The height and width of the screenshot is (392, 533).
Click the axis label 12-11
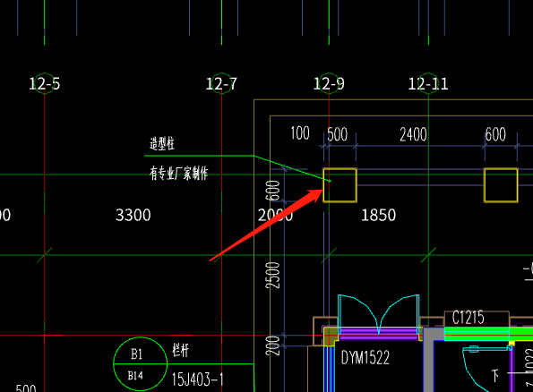click(x=428, y=83)
